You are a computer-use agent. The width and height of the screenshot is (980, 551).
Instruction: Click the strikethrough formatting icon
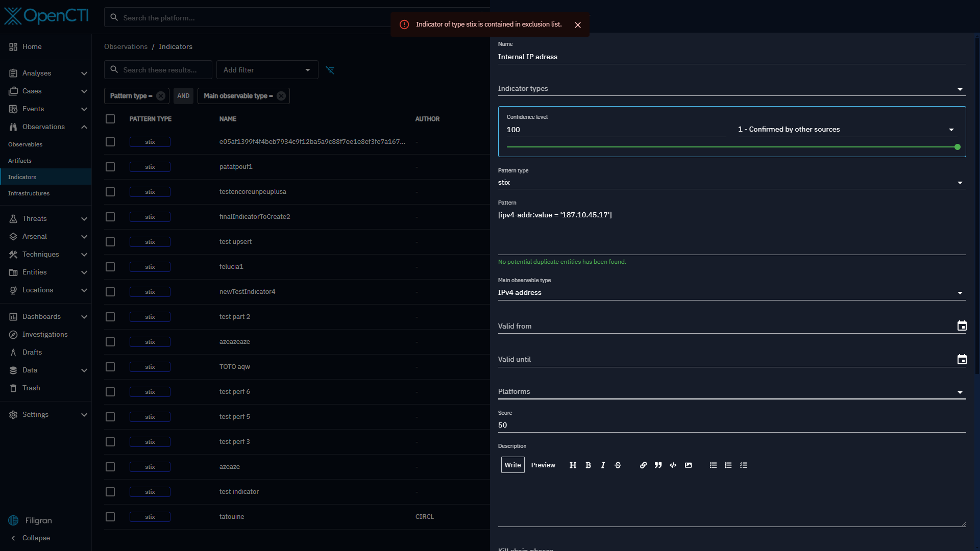tap(618, 465)
